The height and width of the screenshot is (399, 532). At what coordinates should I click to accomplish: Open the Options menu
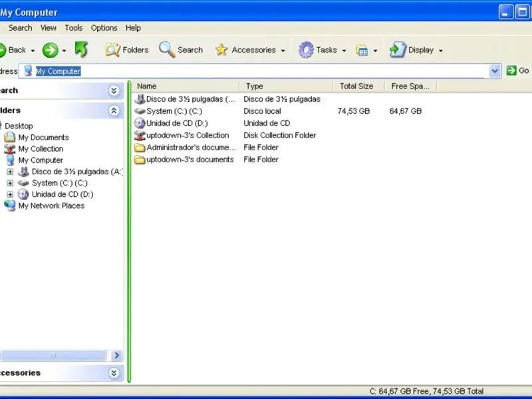point(104,28)
